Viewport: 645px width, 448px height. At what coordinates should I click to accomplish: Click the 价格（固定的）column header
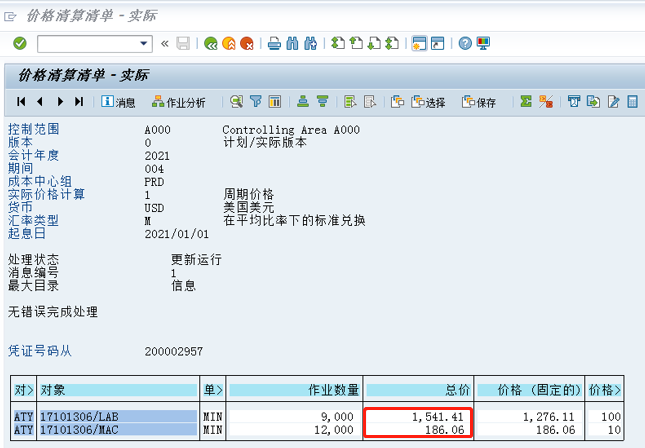click(529, 390)
